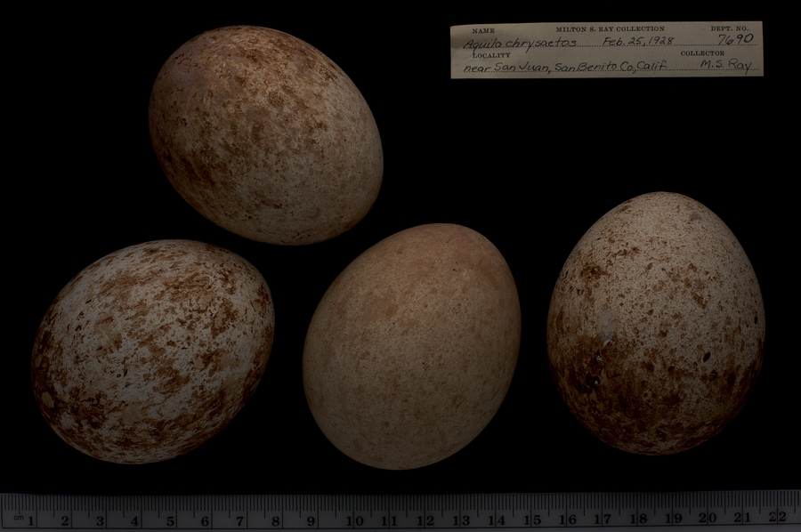
Task: Click the printed 'LOCALITY' field label
Action: point(491,55)
